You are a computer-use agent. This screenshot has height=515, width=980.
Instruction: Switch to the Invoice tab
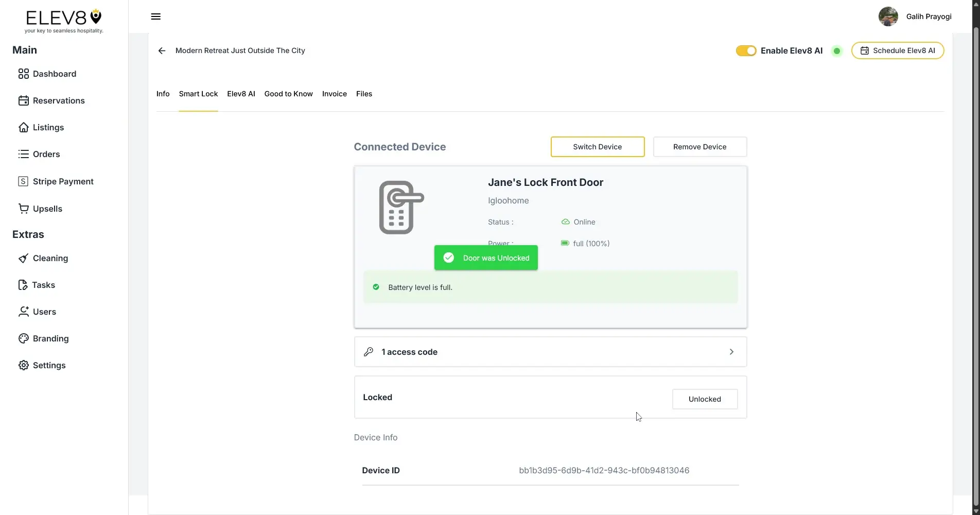tap(334, 94)
